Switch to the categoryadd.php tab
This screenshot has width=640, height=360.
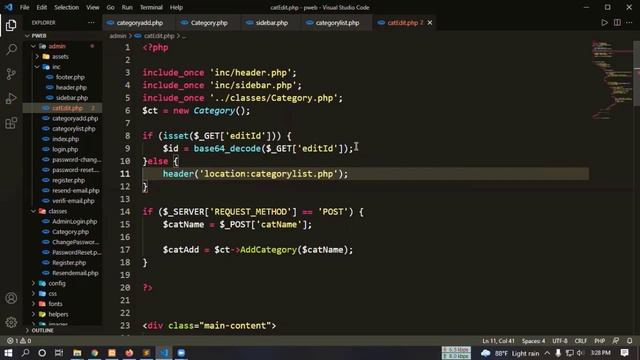pyautogui.click(x=139, y=23)
